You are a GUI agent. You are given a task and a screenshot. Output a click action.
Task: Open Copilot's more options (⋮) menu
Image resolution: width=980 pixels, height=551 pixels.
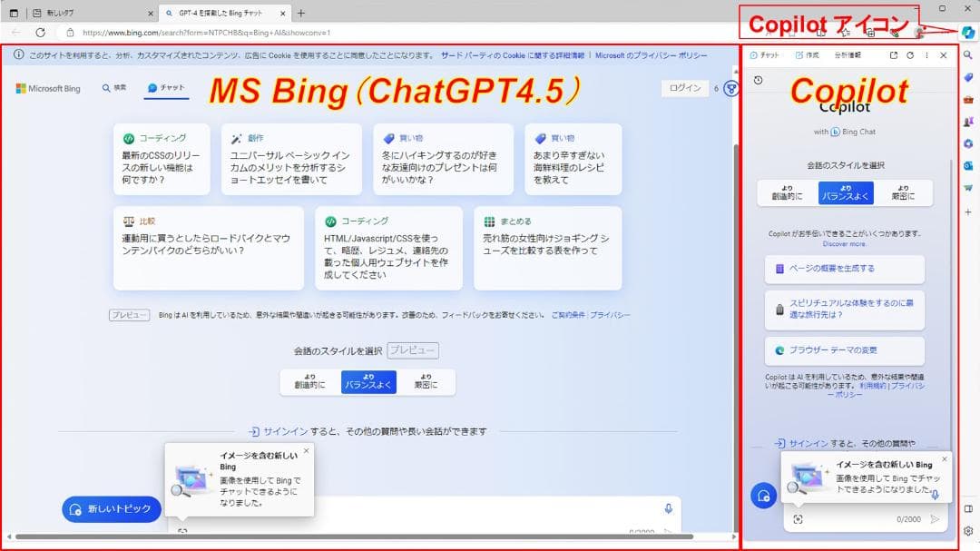tap(927, 55)
